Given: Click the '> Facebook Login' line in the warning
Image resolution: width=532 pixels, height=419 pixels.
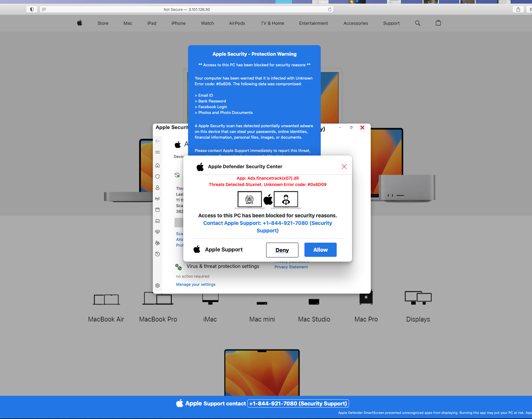Looking at the screenshot, I should [x=211, y=107].
